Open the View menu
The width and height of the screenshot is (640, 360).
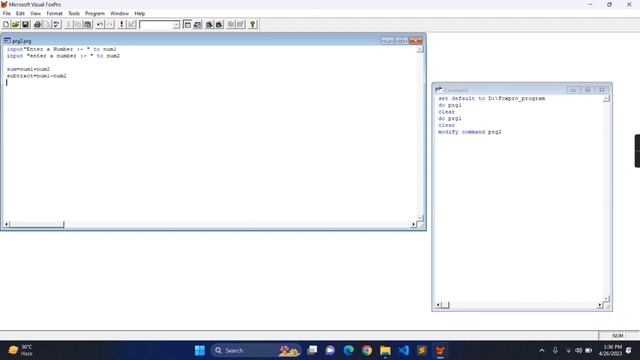coord(36,13)
